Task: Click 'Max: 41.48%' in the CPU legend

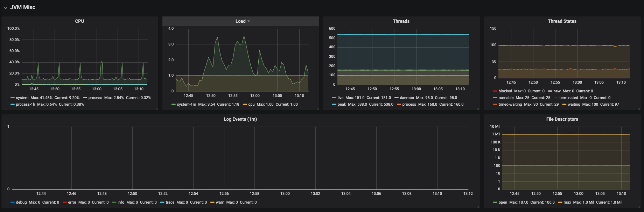Action: click(41, 98)
